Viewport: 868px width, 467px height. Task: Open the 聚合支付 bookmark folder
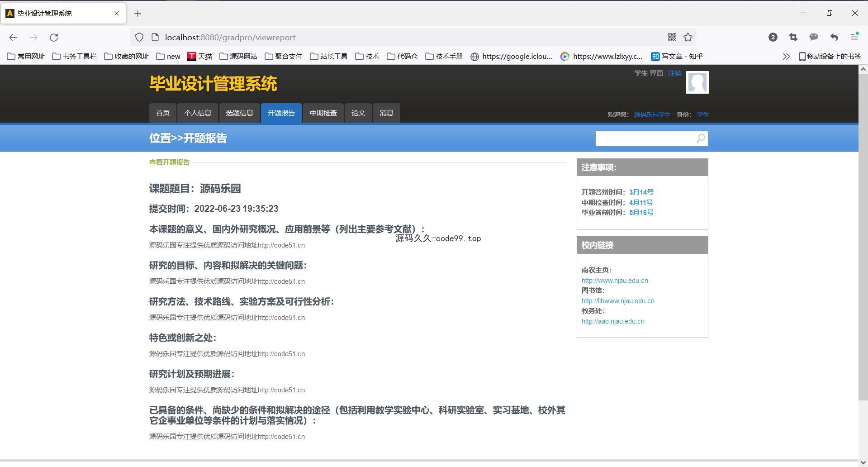(x=284, y=57)
